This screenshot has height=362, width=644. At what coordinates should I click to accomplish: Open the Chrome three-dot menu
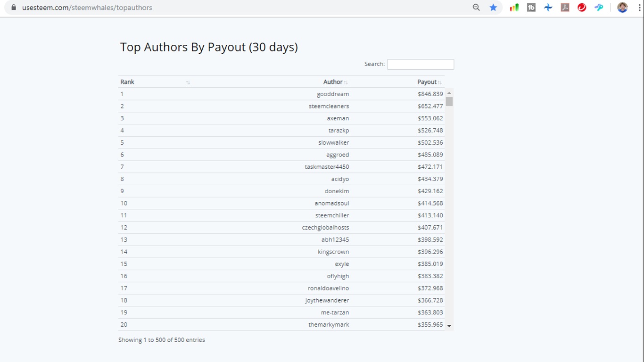click(639, 8)
